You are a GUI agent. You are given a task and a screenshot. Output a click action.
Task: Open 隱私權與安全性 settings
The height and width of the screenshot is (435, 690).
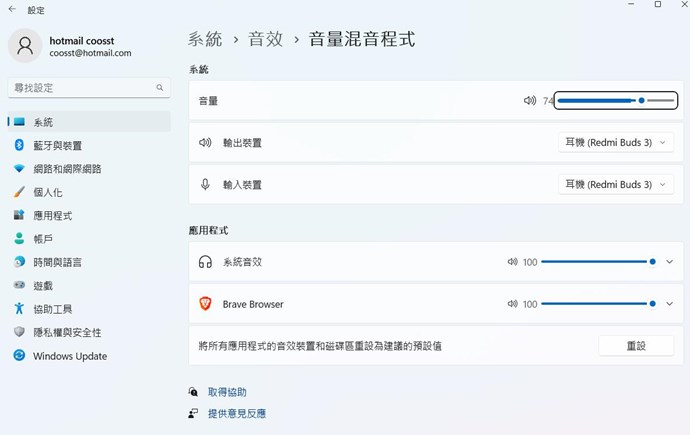point(67,333)
